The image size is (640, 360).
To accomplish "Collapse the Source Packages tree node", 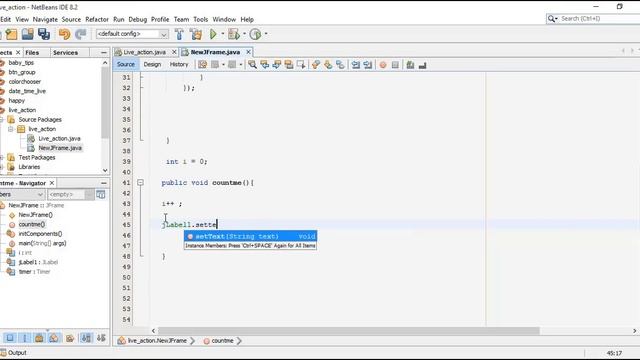I will point(2,120).
